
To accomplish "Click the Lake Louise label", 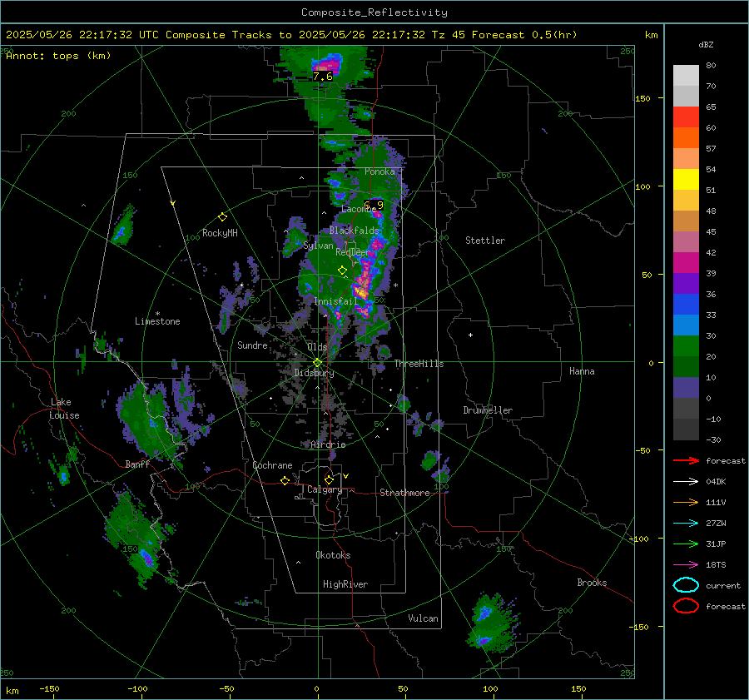I will pyautogui.click(x=65, y=409).
